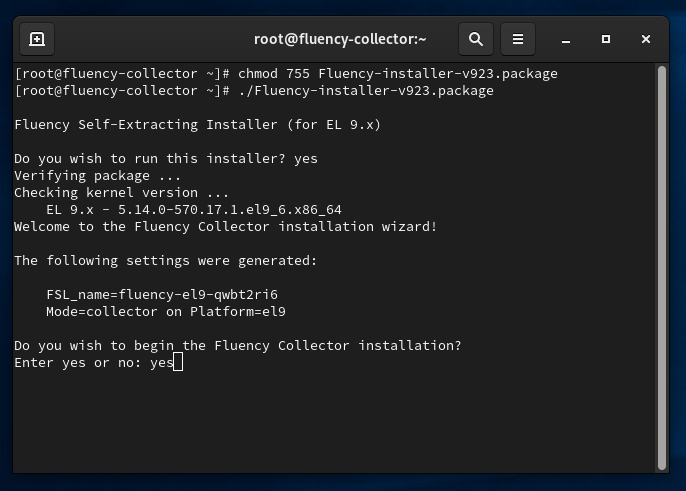The image size is (686, 491).
Task: Open the terminal search tool
Action: (x=476, y=39)
